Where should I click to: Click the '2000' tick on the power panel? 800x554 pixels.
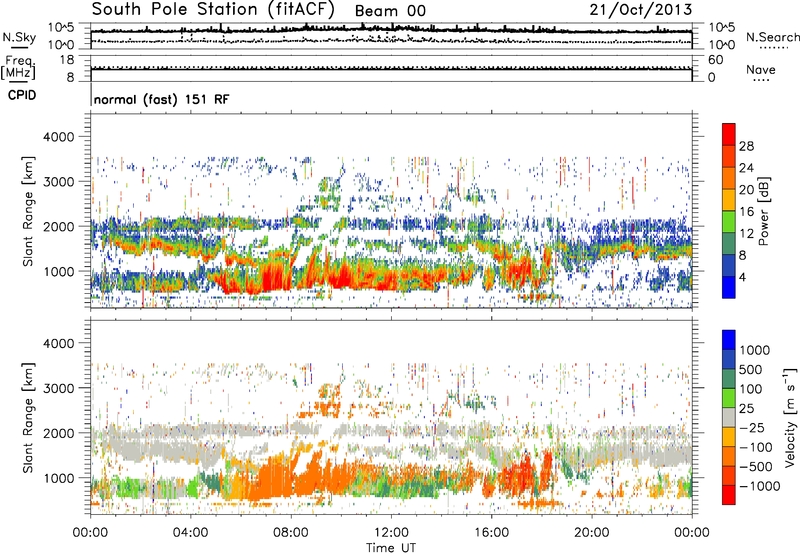pos(59,226)
